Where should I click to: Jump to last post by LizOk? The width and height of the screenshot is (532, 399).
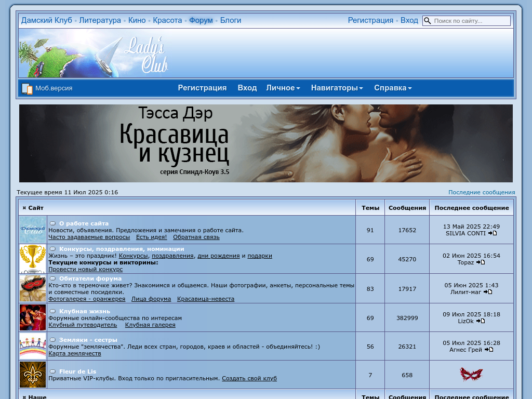click(x=481, y=321)
